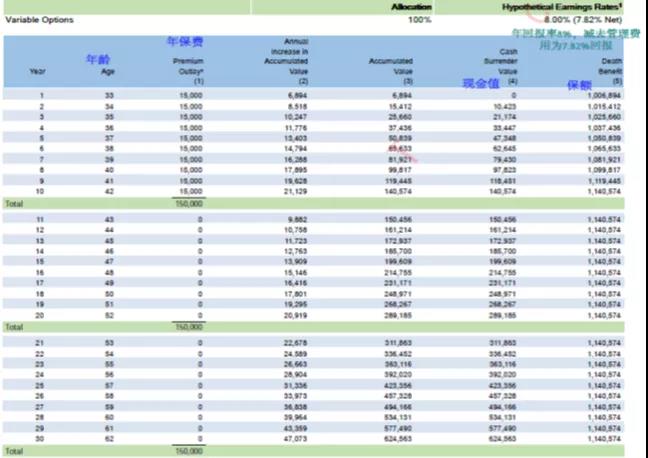Select the 100% allocation value
648x458 pixels.
point(420,19)
